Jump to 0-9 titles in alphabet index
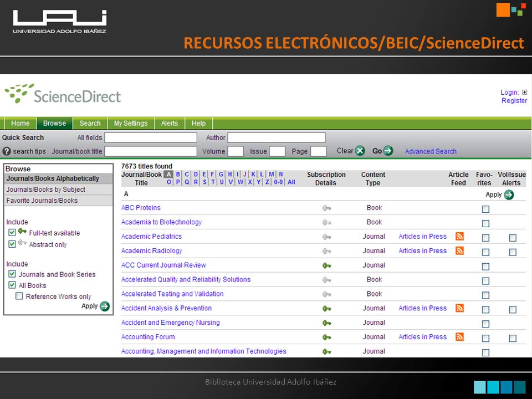The height and width of the screenshot is (399, 532). 278,182
